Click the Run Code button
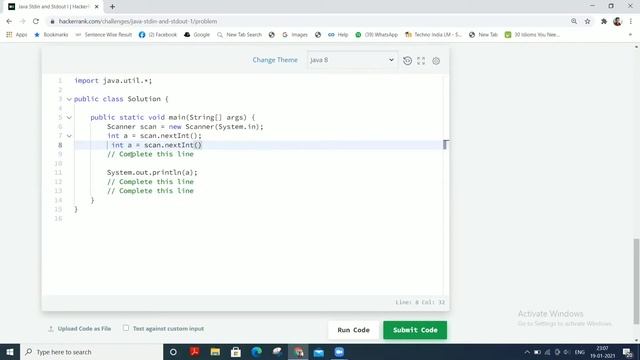The height and width of the screenshot is (360, 640). [353, 330]
